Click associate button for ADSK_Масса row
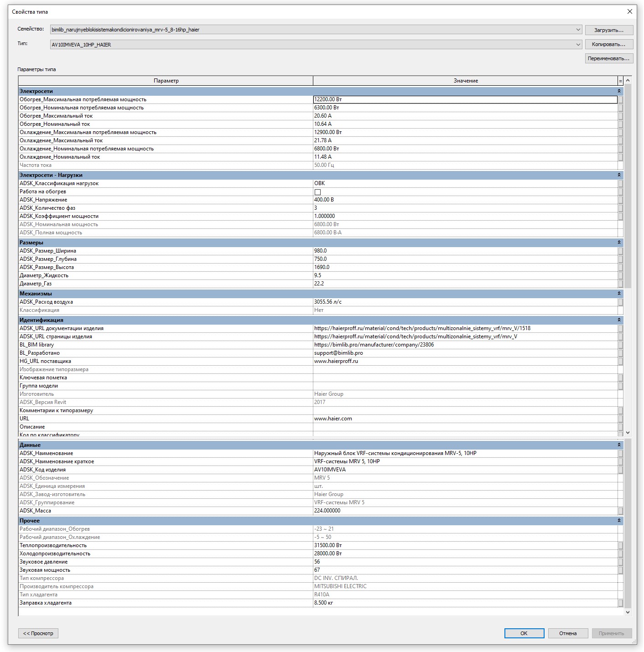The width and height of the screenshot is (644, 652). (620, 511)
